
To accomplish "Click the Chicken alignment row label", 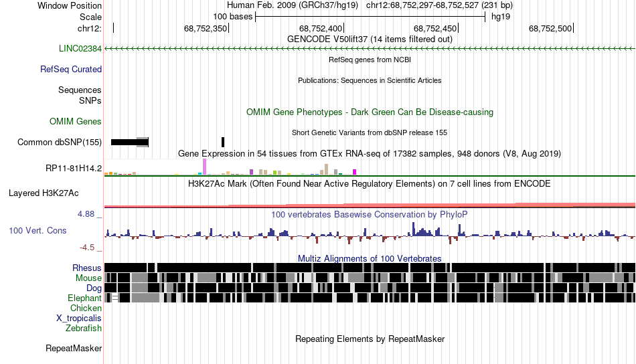I will (x=86, y=308).
